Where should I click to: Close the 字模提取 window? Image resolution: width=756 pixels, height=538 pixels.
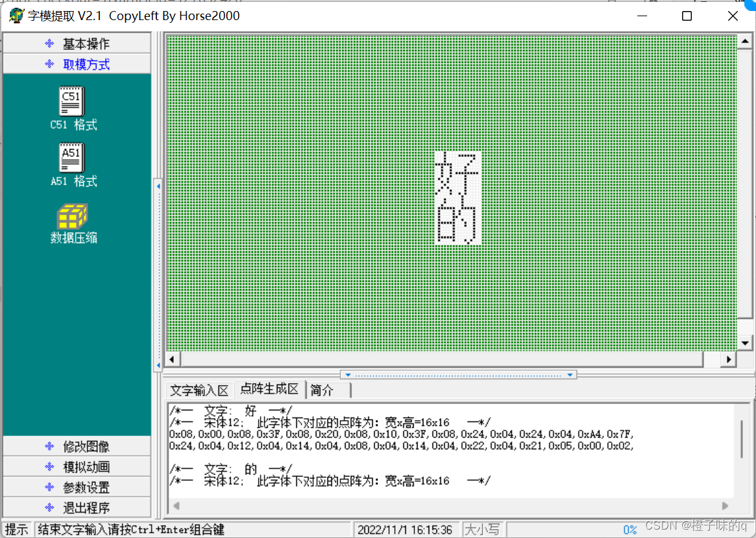tap(733, 16)
